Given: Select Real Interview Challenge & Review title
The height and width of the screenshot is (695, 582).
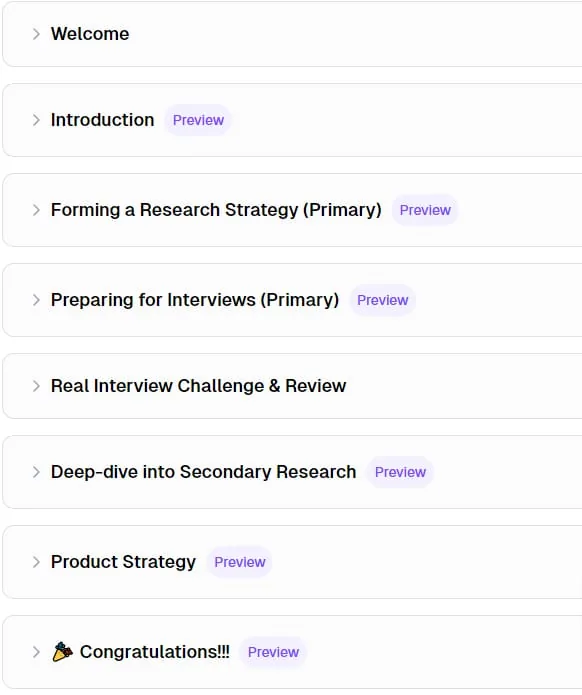Looking at the screenshot, I should 199,386.
